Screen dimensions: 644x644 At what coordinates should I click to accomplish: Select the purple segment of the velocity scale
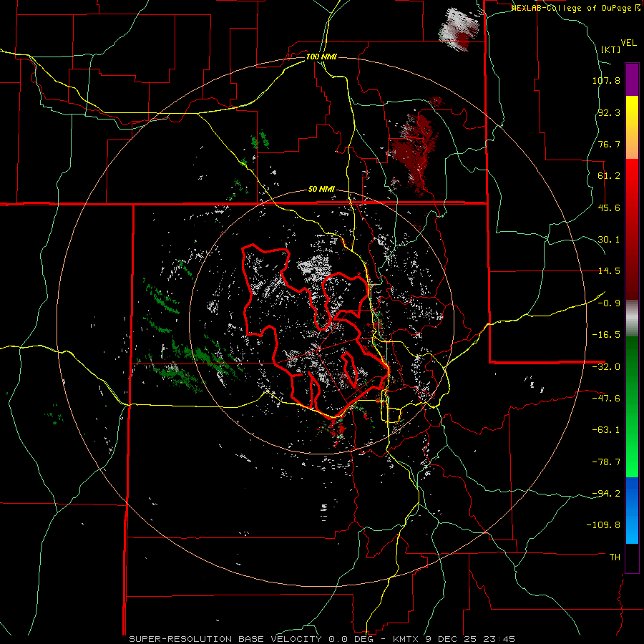pyautogui.click(x=632, y=79)
